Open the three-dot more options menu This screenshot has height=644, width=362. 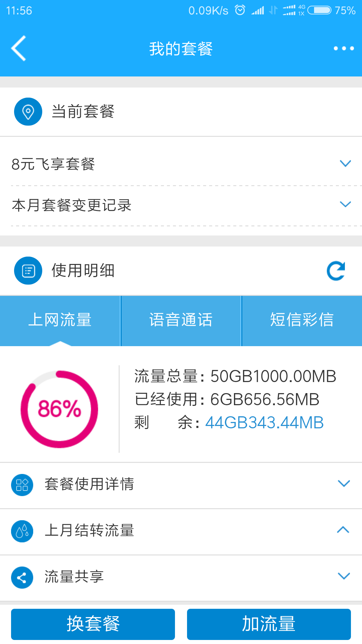(x=344, y=48)
